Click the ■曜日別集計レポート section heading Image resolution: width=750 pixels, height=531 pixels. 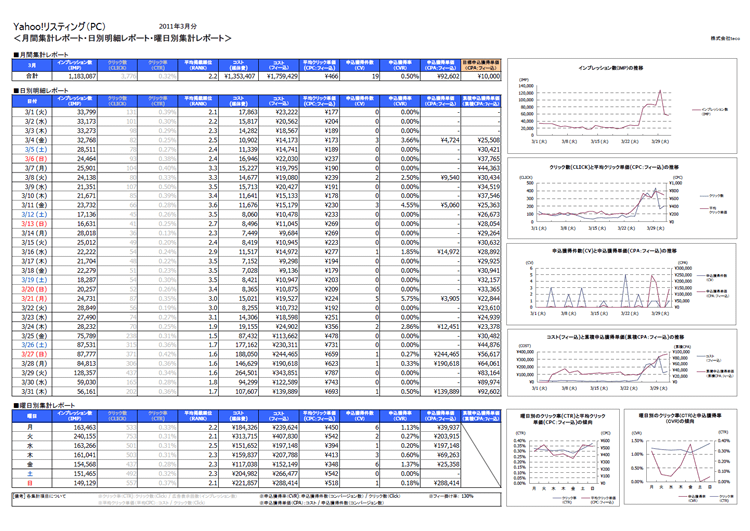click(x=44, y=405)
